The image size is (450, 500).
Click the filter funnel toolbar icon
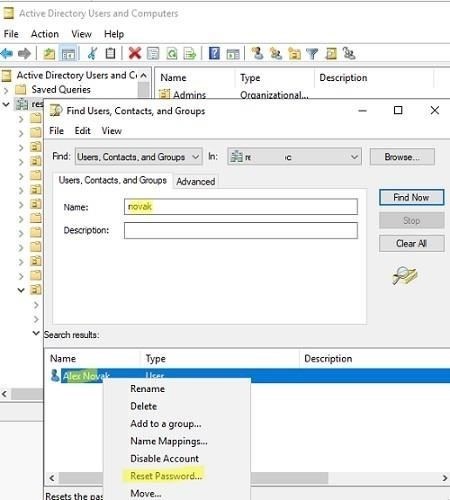(312, 53)
